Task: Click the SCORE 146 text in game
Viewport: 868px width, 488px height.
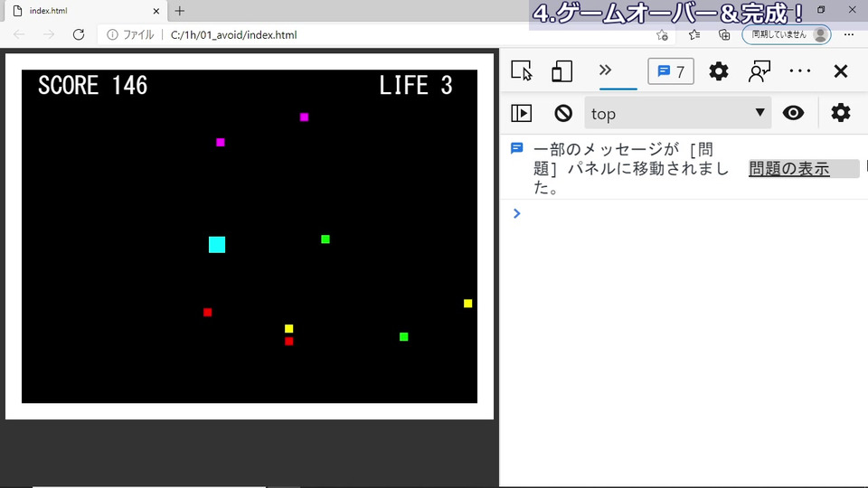Action: [92, 85]
